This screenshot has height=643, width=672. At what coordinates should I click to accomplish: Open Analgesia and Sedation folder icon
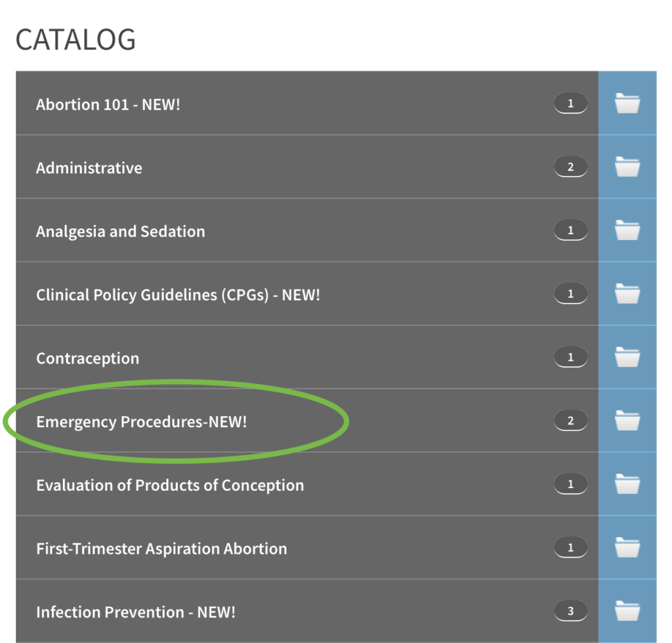[627, 230]
